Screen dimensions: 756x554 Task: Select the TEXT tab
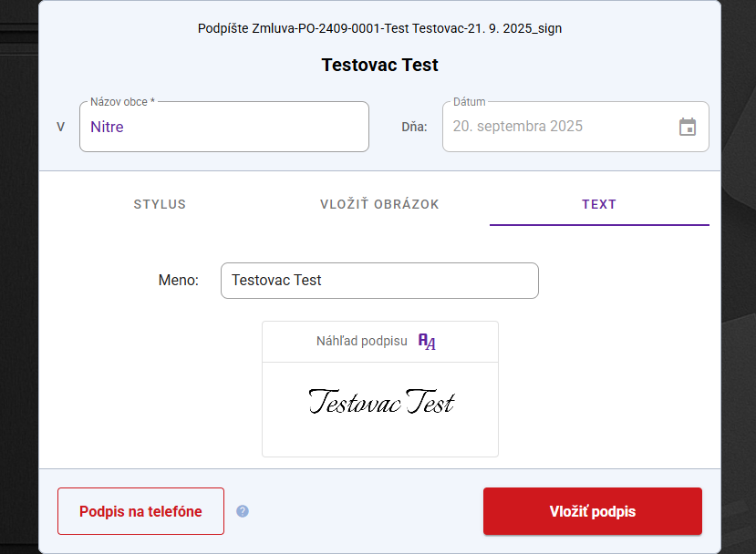coord(599,204)
